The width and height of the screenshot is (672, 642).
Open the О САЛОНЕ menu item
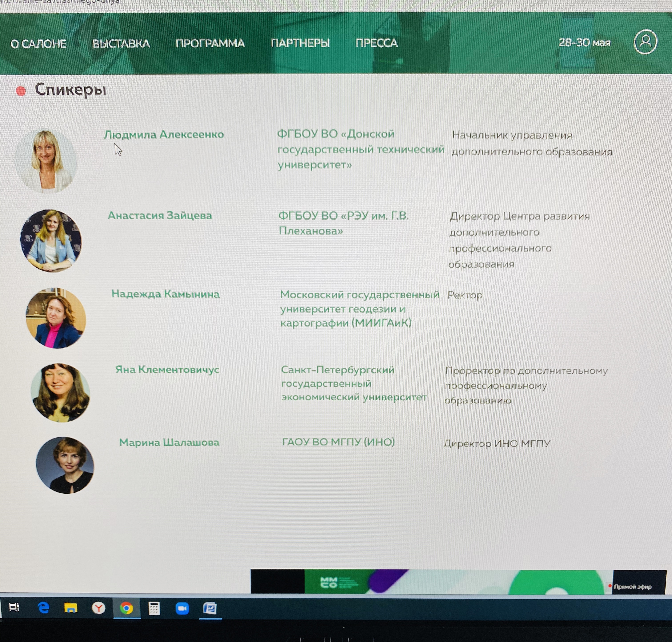[x=38, y=44]
